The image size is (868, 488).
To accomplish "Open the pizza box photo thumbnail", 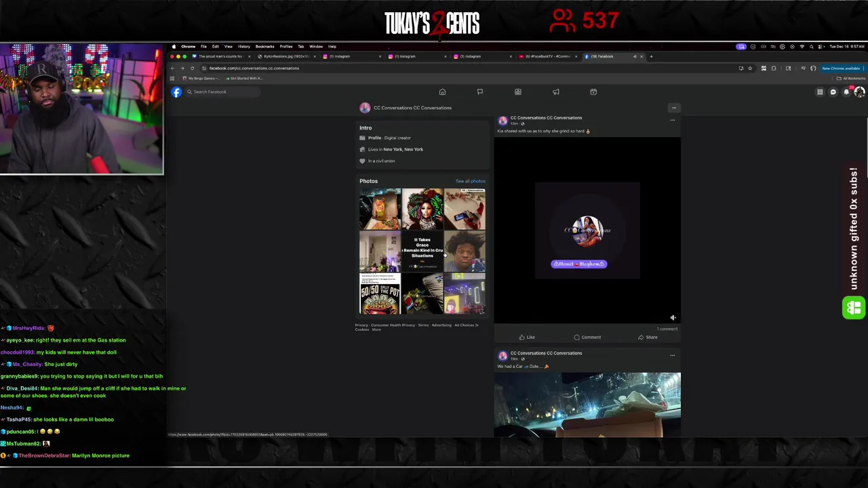I will pyautogui.click(x=380, y=209).
